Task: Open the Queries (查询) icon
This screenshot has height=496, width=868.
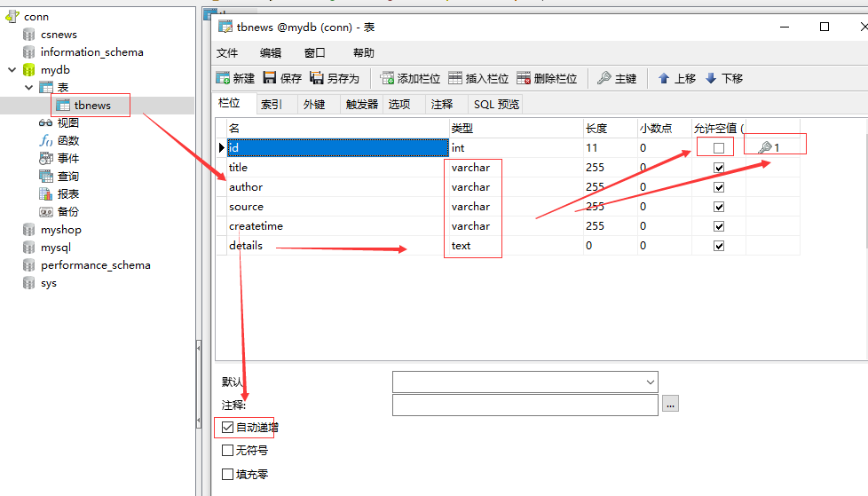Action: click(x=46, y=176)
